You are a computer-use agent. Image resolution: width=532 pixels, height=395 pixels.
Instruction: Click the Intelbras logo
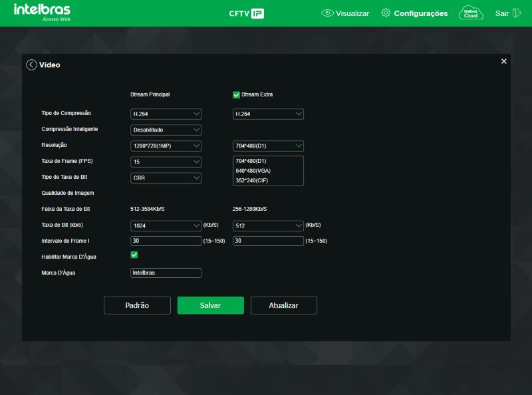(42, 9)
